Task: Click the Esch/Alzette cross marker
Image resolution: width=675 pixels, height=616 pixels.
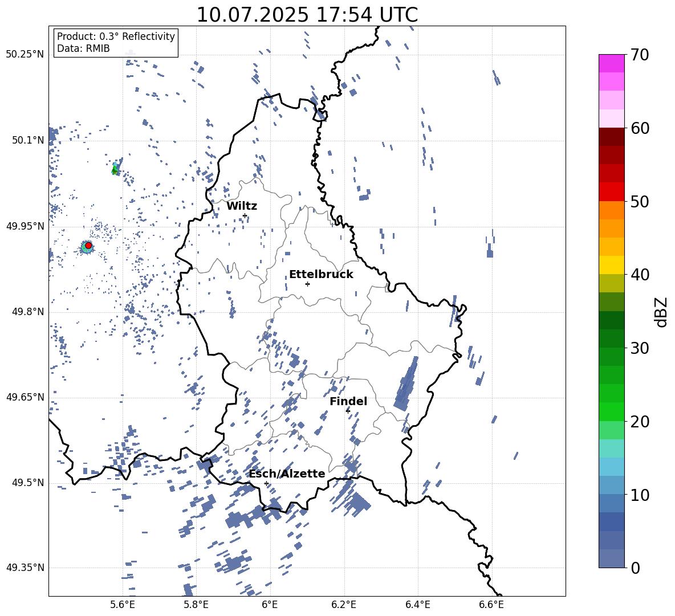Action: [x=266, y=483]
